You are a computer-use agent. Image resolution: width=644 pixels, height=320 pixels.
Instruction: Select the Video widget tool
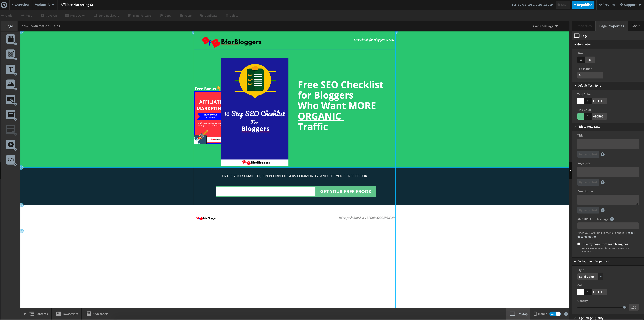click(x=11, y=145)
